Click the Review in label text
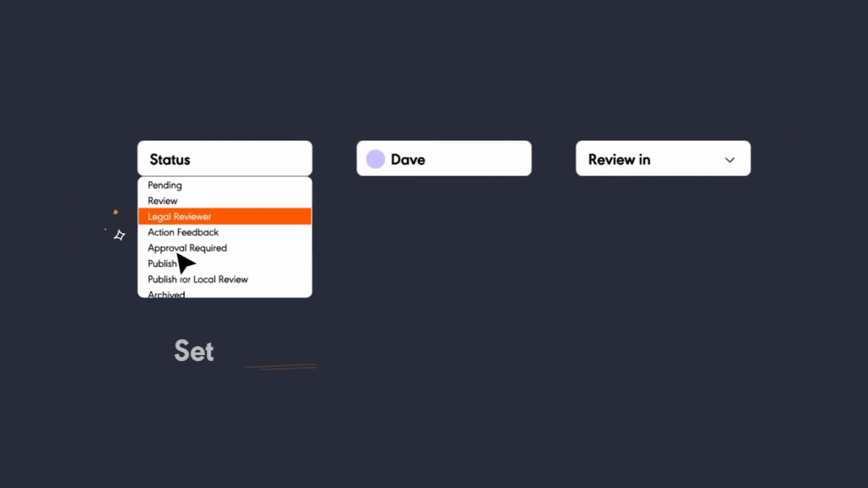 [x=619, y=159]
